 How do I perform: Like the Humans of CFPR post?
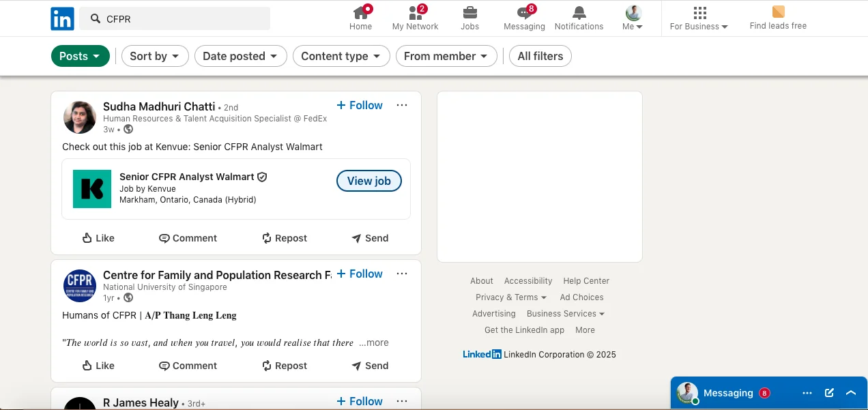(98, 366)
